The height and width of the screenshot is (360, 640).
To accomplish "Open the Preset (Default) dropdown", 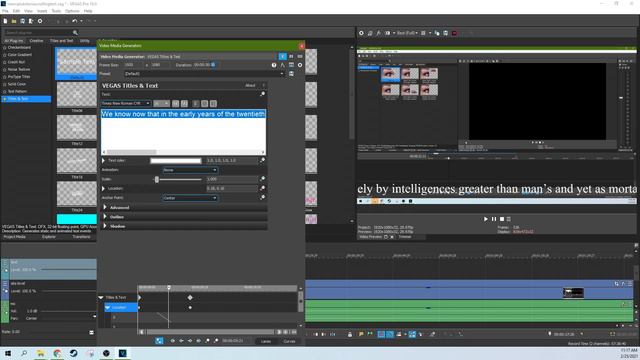I will coord(204,74).
